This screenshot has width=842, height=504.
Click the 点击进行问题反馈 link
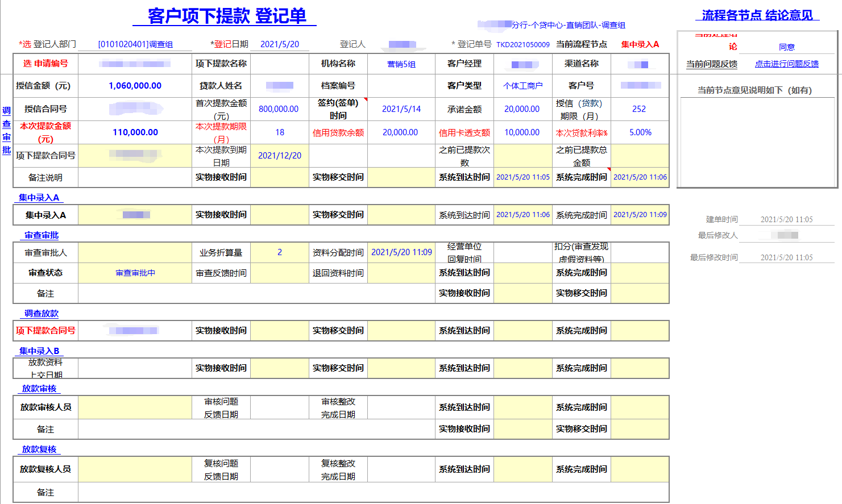786,64
